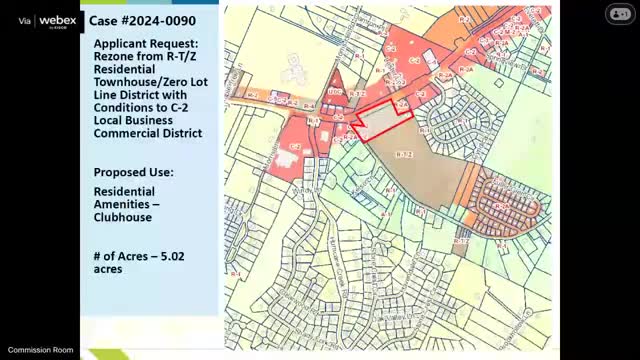Click the 'Commission Room' label
The height and width of the screenshot is (360, 640).
click(40, 350)
